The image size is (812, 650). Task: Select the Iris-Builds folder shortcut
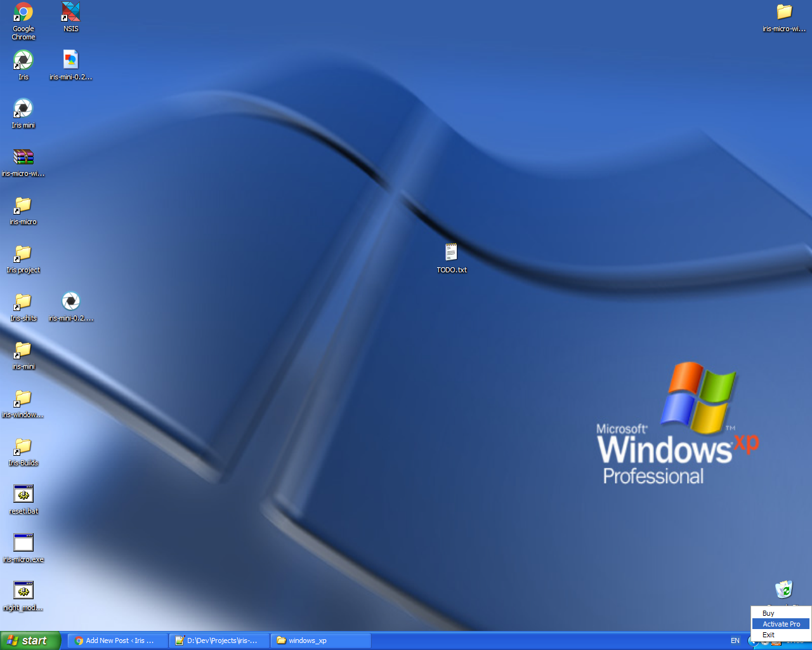[x=23, y=451]
